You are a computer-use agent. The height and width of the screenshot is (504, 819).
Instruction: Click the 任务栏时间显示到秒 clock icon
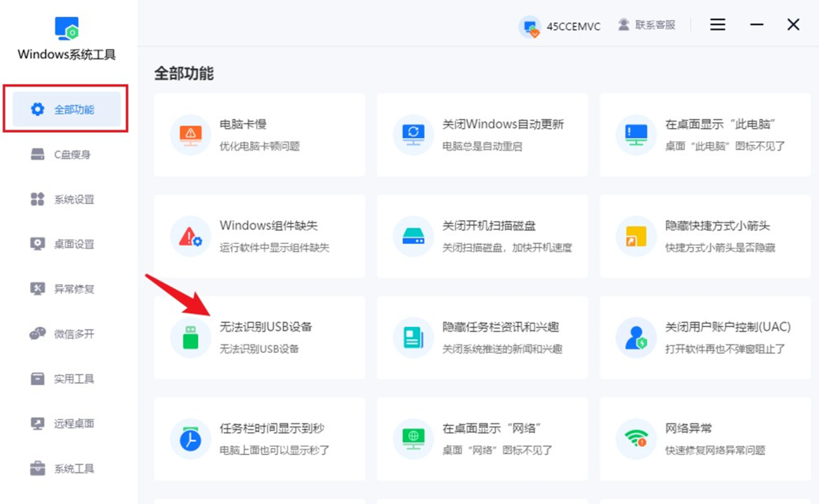(190, 440)
